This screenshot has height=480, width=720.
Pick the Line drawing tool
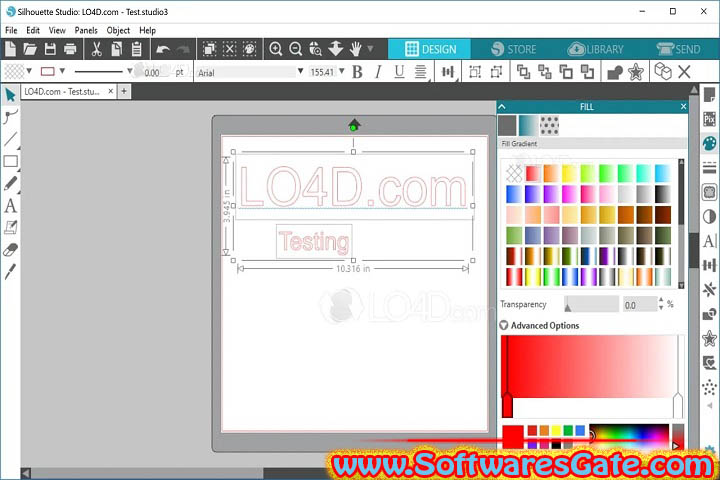click(x=10, y=139)
